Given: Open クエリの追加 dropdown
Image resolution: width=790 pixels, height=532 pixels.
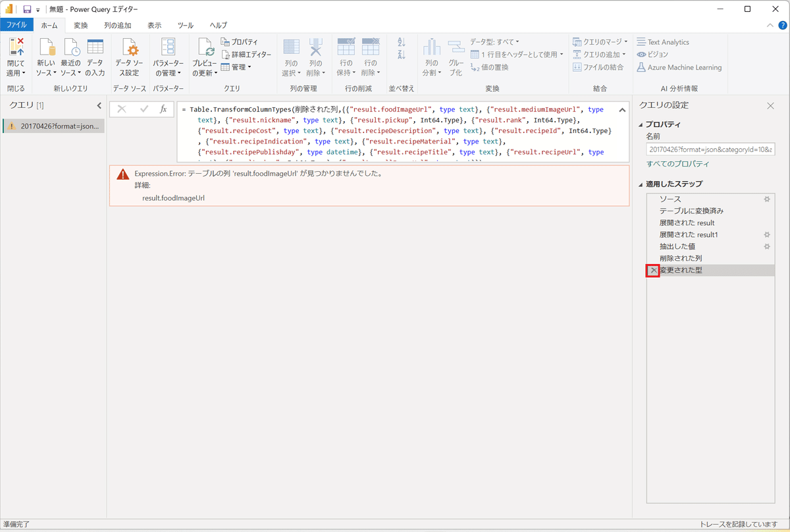Looking at the screenshot, I should (600, 55).
